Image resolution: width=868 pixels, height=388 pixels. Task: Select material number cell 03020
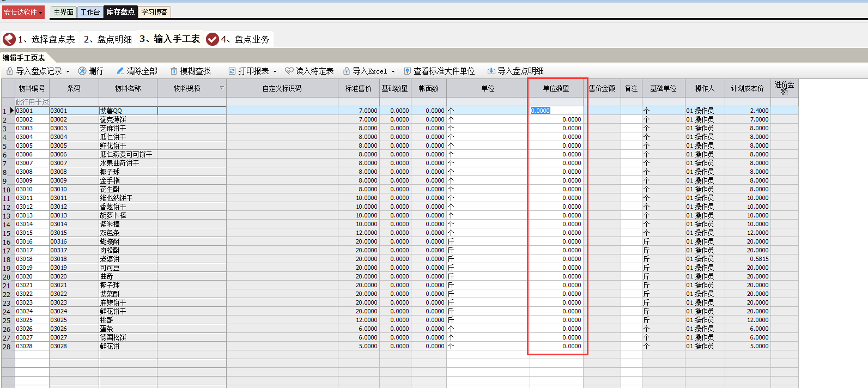(32, 276)
